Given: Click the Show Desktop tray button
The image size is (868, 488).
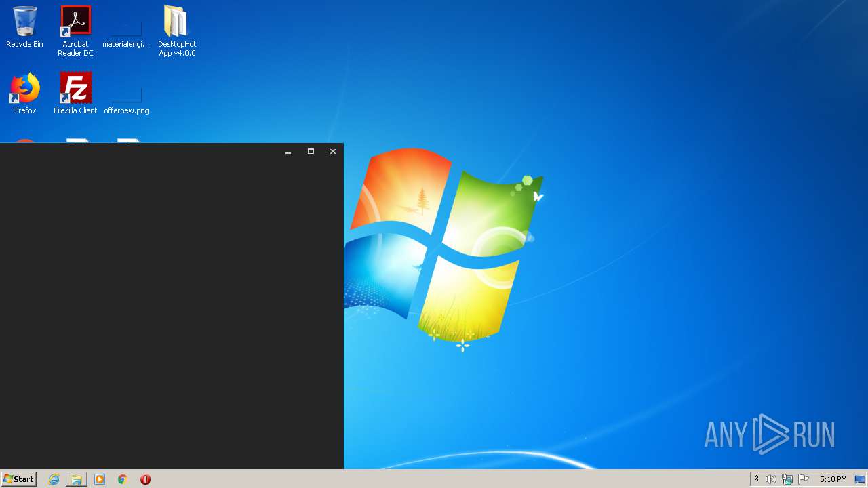Looking at the screenshot, I should [860, 479].
